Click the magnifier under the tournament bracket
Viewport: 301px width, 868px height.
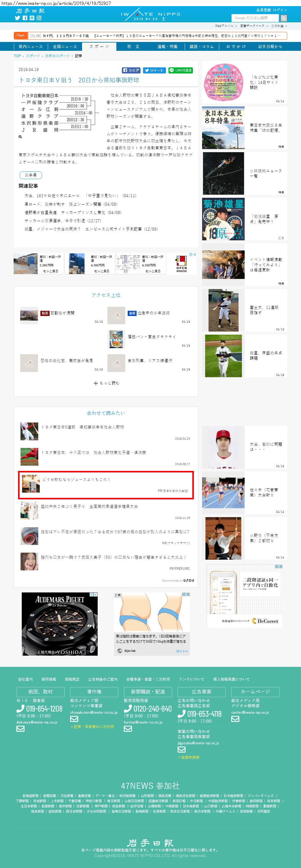[x=20, y=137]
